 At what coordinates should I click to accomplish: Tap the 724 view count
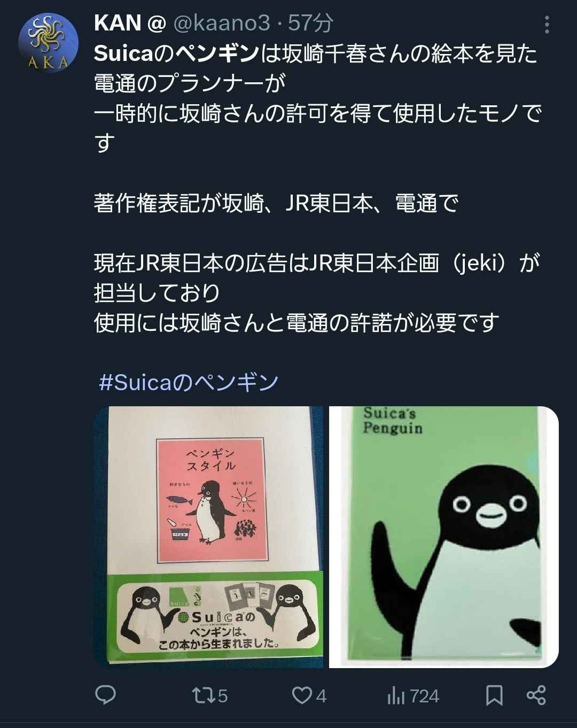coord(425,696)
